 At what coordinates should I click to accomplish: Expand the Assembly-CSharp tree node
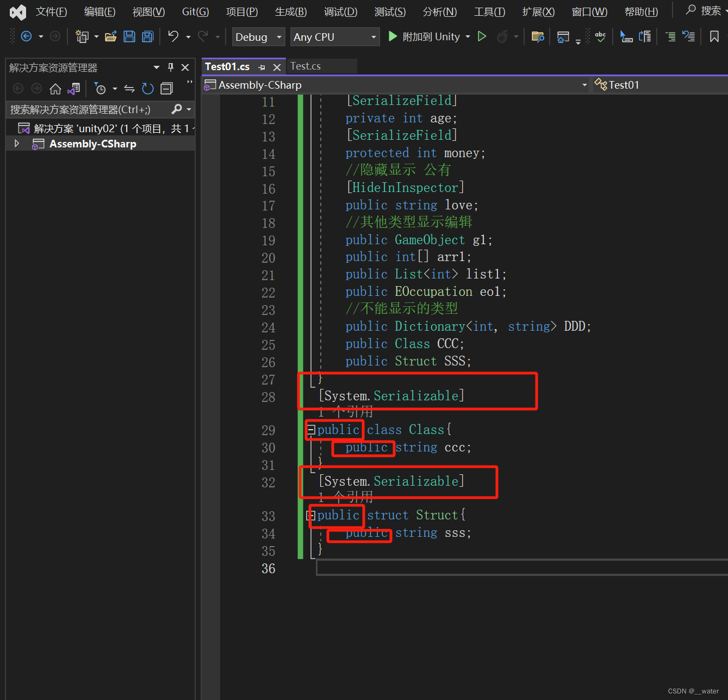coord(17,143)
